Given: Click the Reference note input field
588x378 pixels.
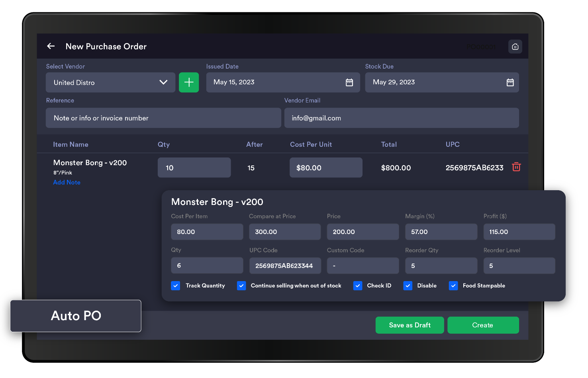Looking at the screenshot, I should [x=163, y=118].
